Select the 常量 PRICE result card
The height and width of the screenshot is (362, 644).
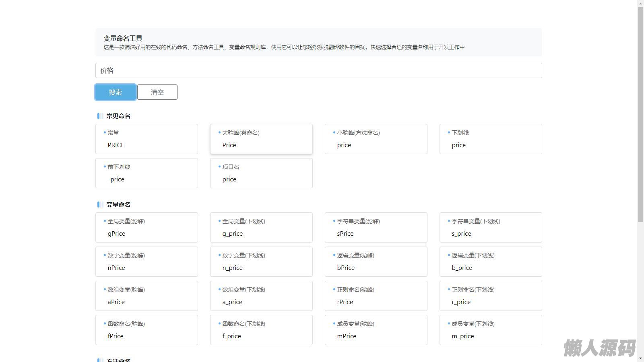tap(147, 139)
